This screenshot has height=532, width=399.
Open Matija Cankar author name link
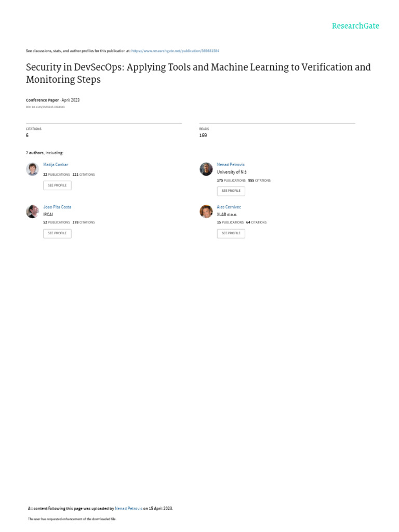(x=56, y=165)
